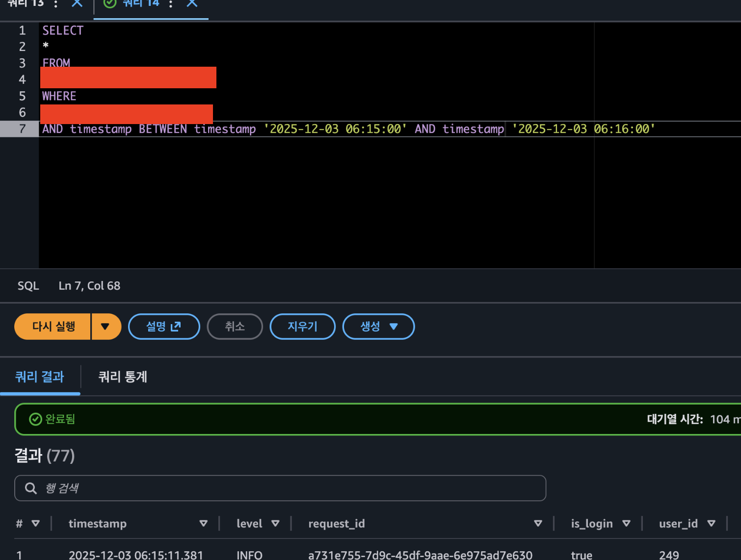Switch to the 쿼리 결과 tab

[x=40, y=377]
